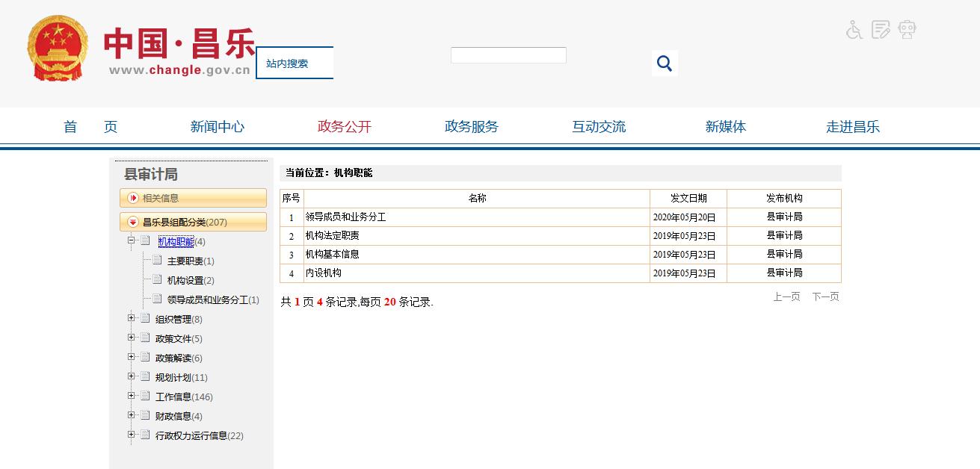980x469 pixels.
Task: Click the magnifying glass search icon
Action: click(x=664, y=63)
